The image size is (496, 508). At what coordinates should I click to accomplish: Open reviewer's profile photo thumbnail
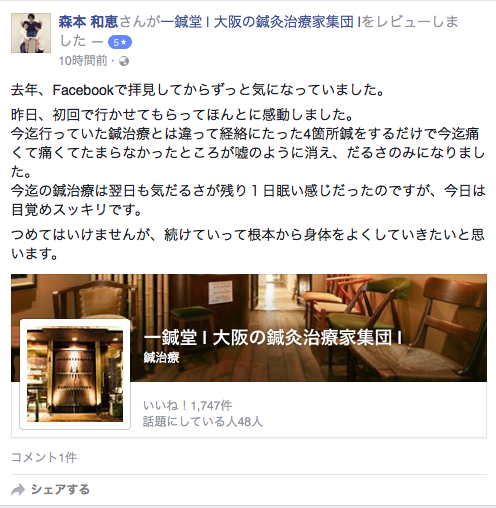click(x=31, y=33)
